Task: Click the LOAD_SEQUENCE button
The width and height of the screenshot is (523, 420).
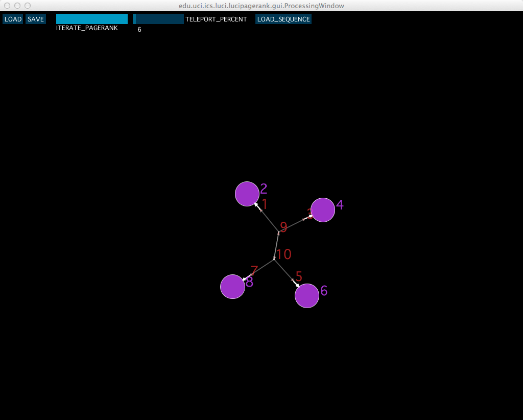Action: pyautogui.click(x=283, y=19)
